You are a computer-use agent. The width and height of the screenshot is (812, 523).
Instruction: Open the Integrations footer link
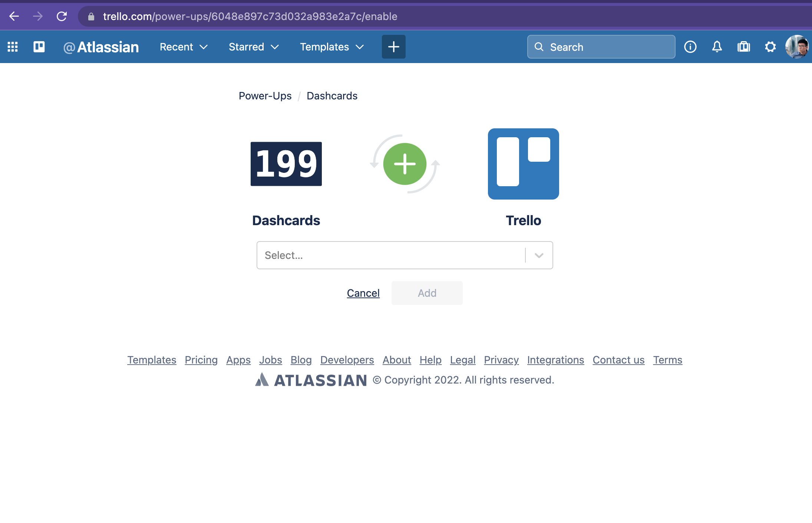point(555,360)
